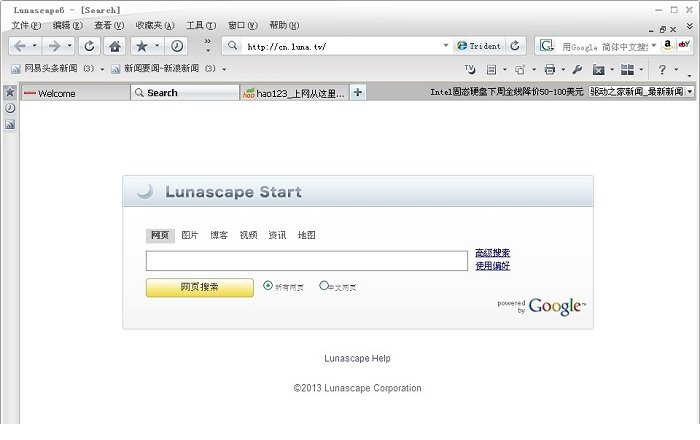
Task: Open the 网易头条新闻 feed bookmark
Action: tap(53, 69)
